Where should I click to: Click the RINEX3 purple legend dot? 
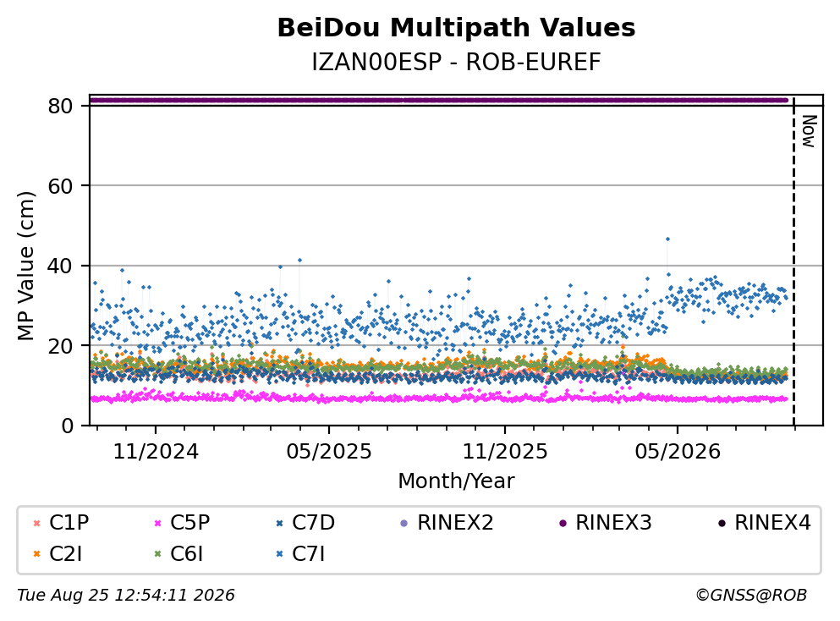point(563,523)
